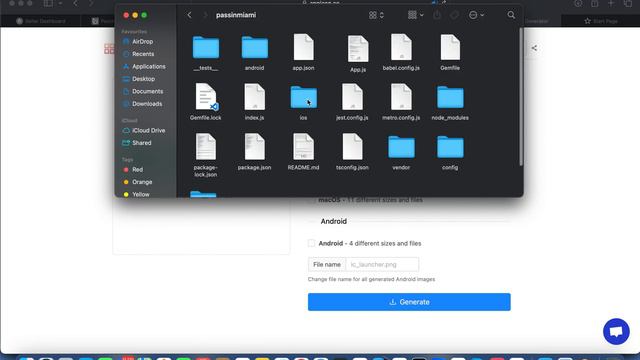This screenshot has height=360, width=640.
Task: Open the icon view switcher dropdown
Action: point(376,15)
